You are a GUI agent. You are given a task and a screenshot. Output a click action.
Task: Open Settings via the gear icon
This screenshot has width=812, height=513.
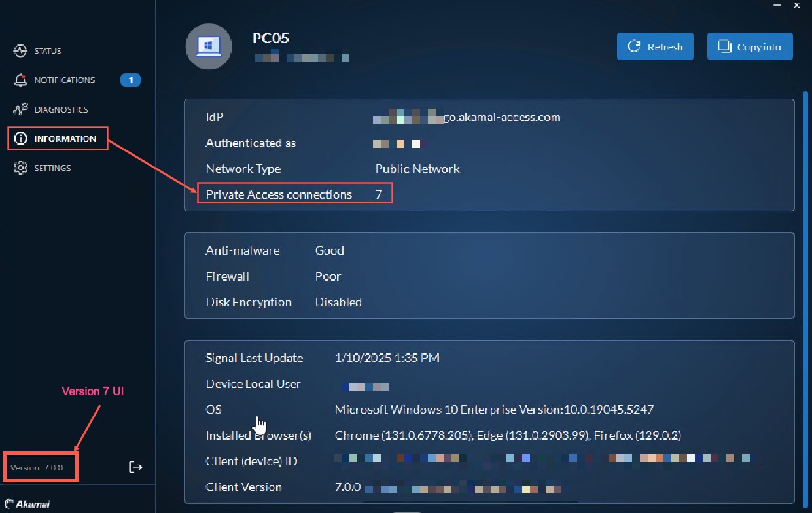point(20,168)
